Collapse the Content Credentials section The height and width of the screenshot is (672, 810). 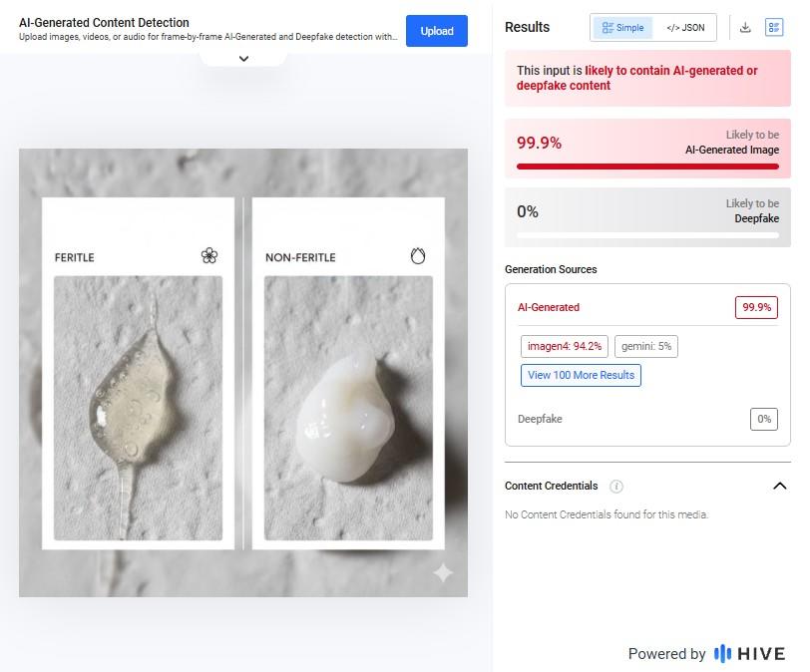(x=779, y=486)
